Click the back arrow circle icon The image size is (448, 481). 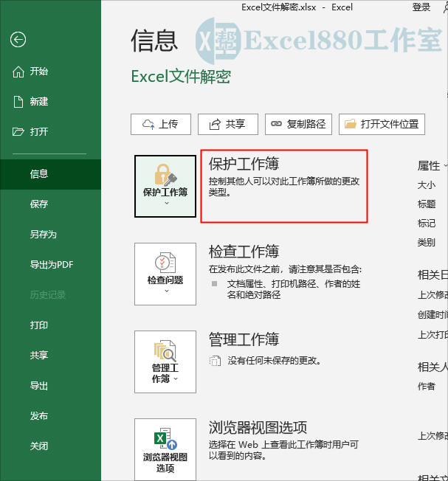pyautogui.click(x=18, y=40)
